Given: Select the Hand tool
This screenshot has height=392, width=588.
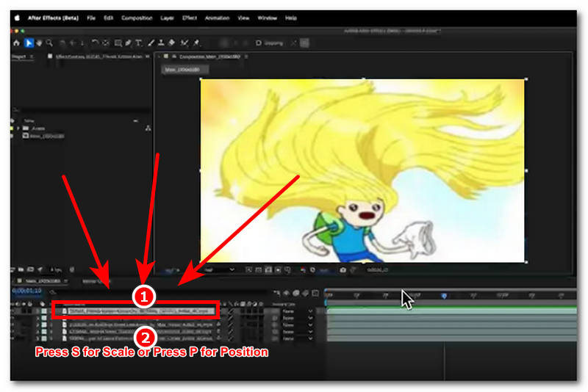Looking at the screenshot, I should pyautogui.click(x=39, y=43).
